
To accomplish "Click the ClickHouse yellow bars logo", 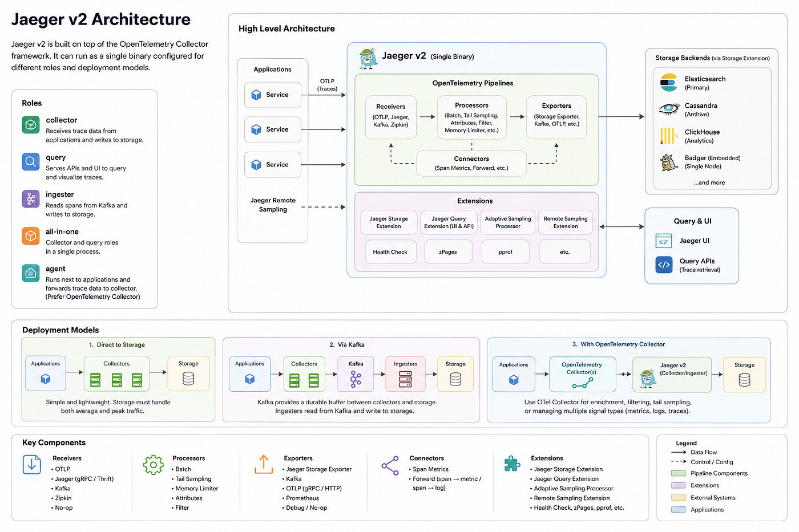I will (x=668, y=136).
